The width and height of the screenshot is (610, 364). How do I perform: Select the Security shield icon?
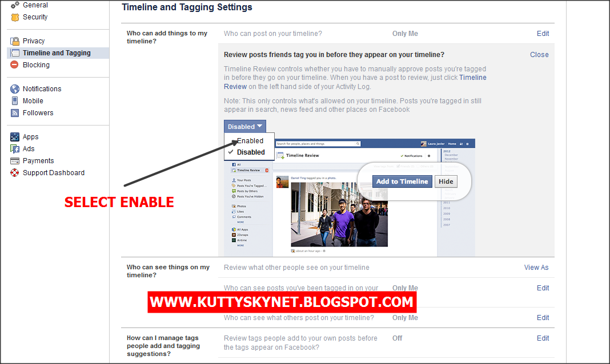click(x=16, y=17)
